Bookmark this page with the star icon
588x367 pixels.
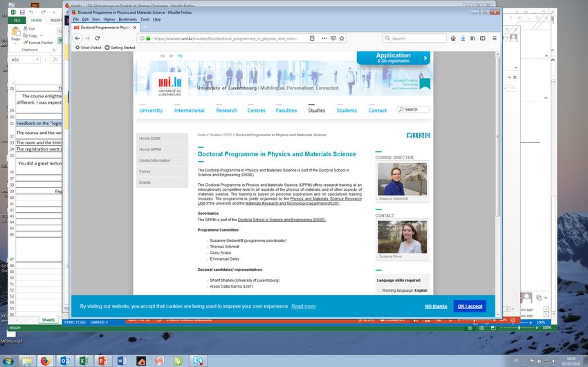tap(342, 38)
